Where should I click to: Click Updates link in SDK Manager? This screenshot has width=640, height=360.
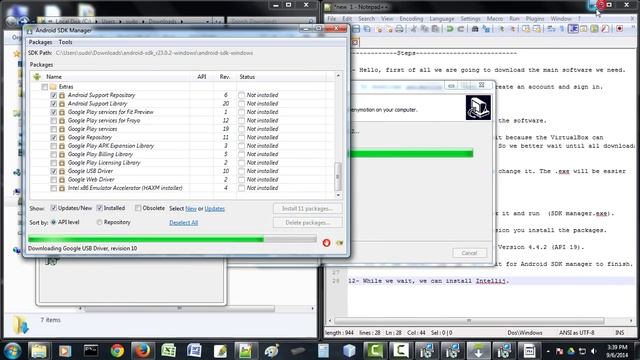click(214, 209)
